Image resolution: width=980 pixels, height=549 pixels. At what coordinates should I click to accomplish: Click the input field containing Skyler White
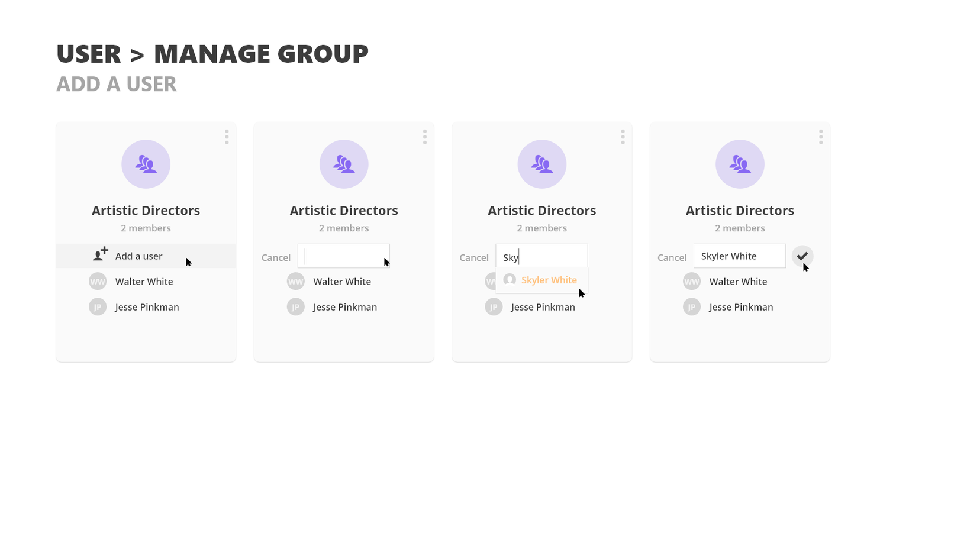(x=739, y=256)
